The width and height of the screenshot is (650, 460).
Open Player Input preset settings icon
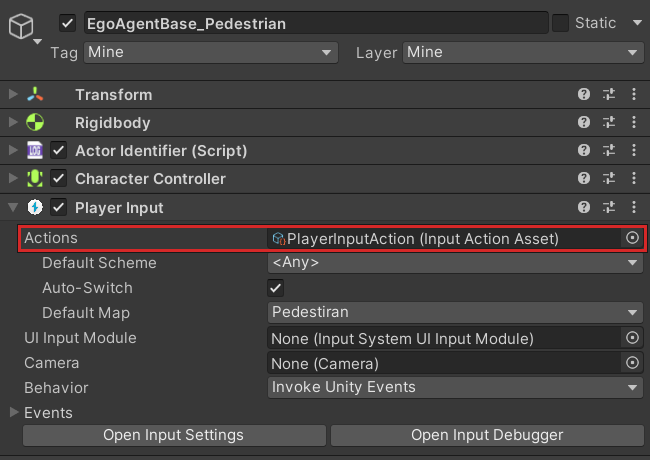click(x=609, y=207)
